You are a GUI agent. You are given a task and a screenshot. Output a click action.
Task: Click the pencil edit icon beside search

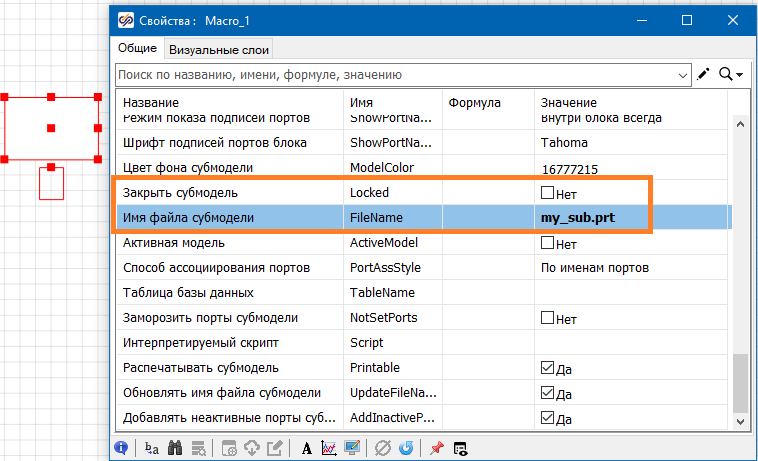click(704, 74)
